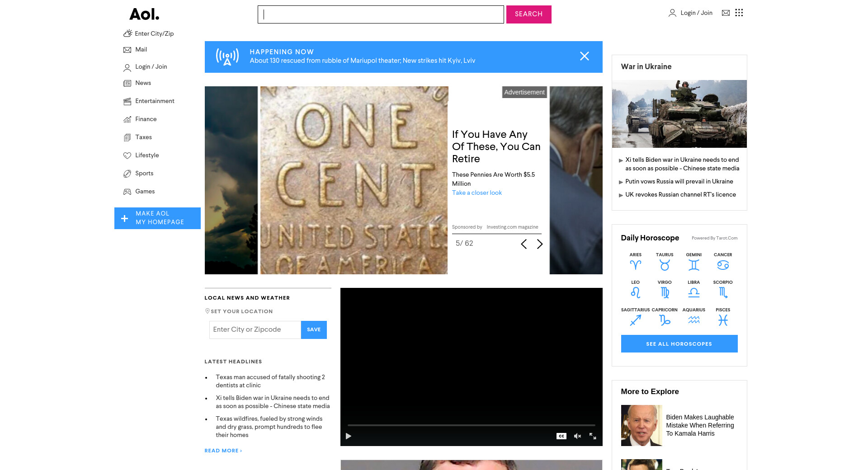Read the Texas wildfires headline
The width and height of the screenshot is (868, 470).
[269, 427]
